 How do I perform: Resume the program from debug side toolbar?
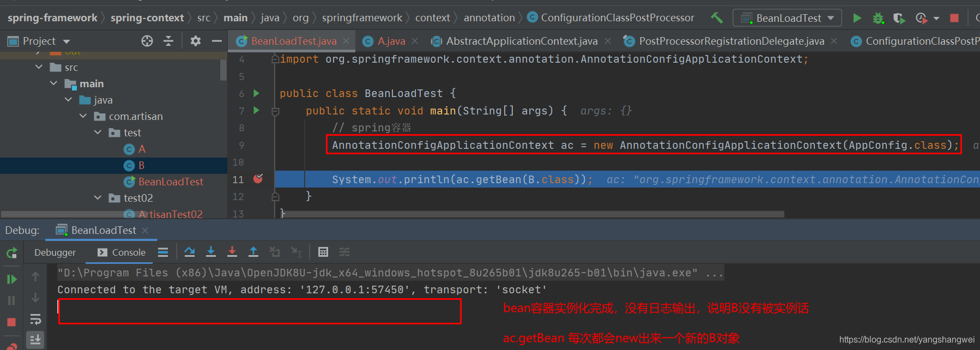[x=11, y=279]
